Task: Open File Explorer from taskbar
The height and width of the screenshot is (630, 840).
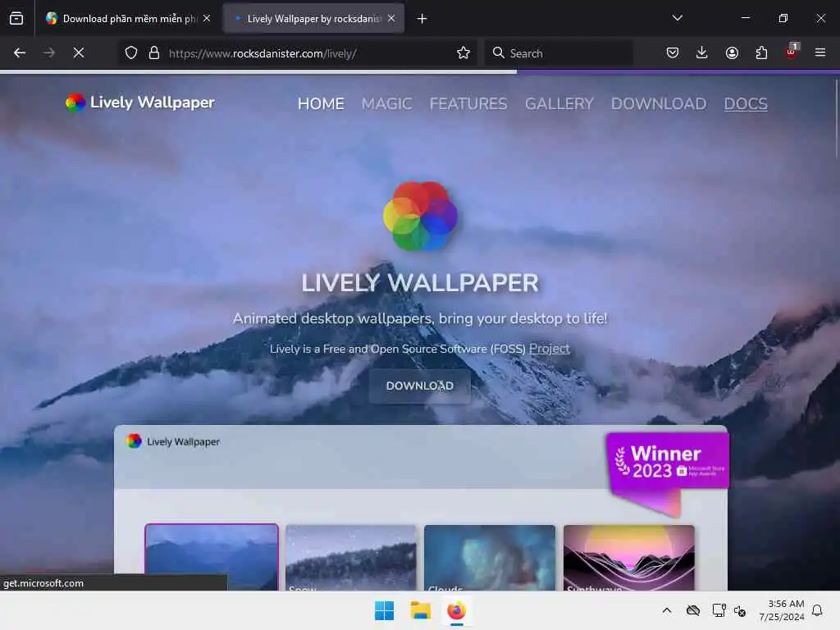Action: coord(421,610)
